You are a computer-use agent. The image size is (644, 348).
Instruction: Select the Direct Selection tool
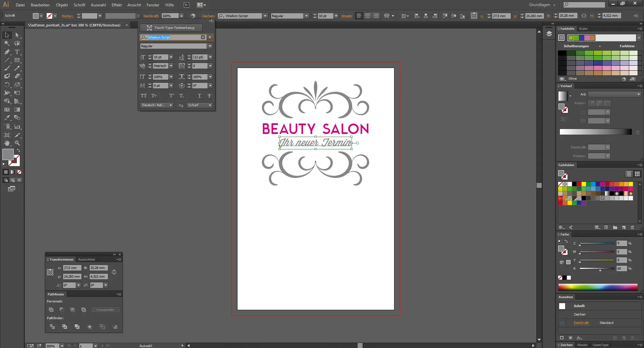tap(17, 35)
